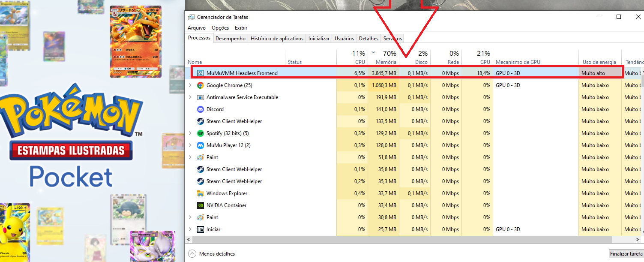Expand the MuMu Player 12 (2) group

(190, 145)
